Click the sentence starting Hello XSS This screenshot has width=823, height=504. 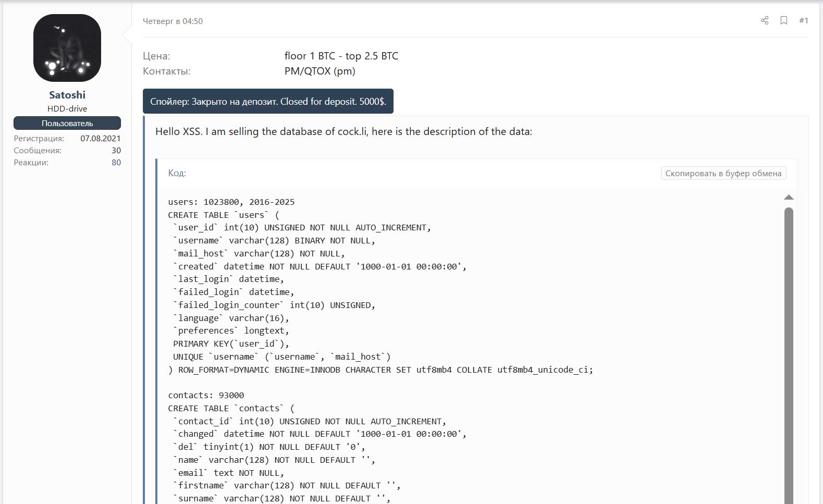pyautogui.click(x=343, y=131)
